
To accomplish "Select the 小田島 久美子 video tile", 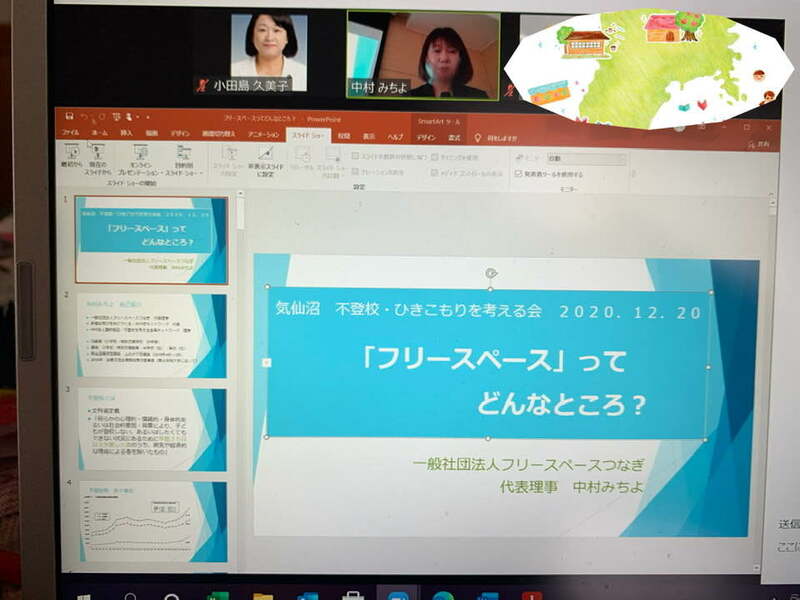I will click(269, 53).
